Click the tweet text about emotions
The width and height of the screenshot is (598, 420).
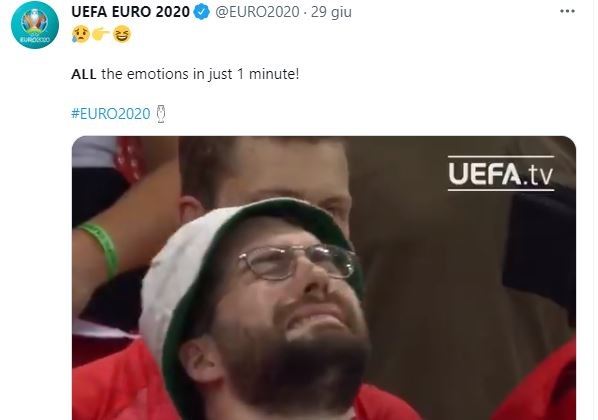(185, 74)
